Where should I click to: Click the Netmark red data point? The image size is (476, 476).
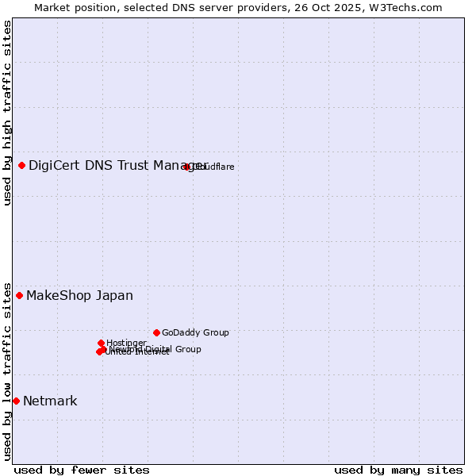(16, 401)
